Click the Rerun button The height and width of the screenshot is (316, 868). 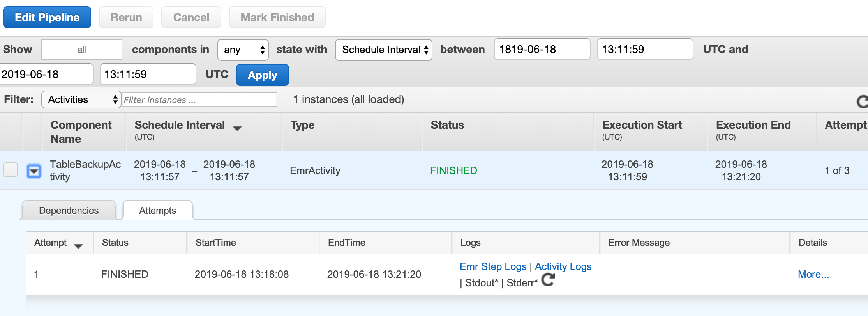click(126, 17)
